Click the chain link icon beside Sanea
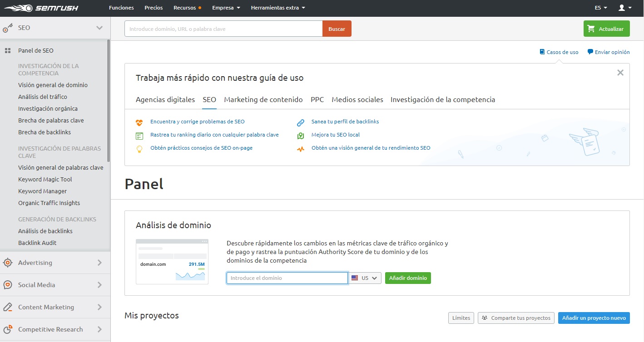 click(301, 122)
